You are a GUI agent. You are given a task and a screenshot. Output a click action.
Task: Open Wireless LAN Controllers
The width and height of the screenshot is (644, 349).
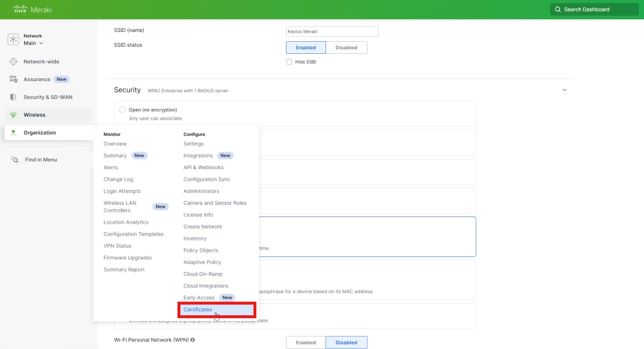click(x=120, y=207)
